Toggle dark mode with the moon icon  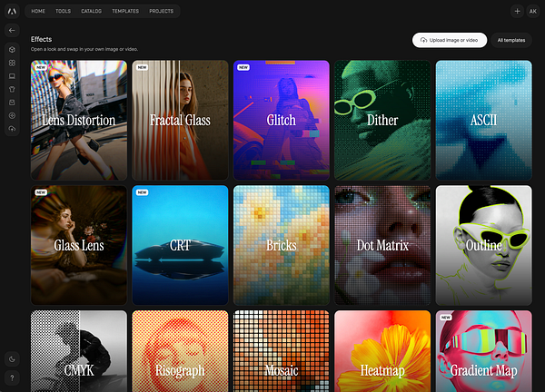(x=12, y=359)
